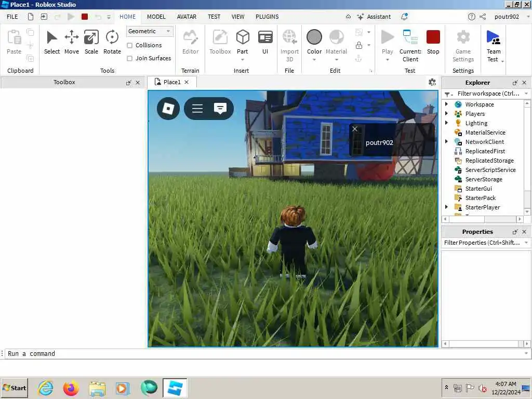
Task: Open the Part dropdown arrow
Action: click(x=243, y=60)
